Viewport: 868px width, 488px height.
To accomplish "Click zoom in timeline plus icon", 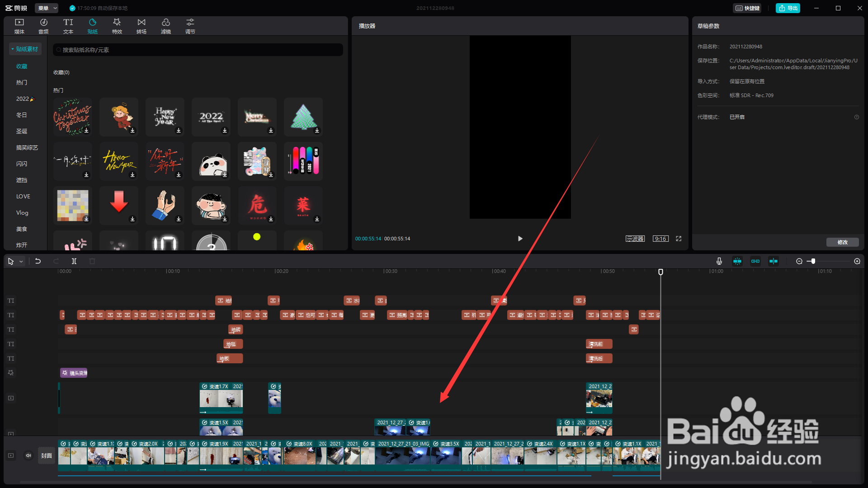I will pyautogui.click(x=857, y=261).
